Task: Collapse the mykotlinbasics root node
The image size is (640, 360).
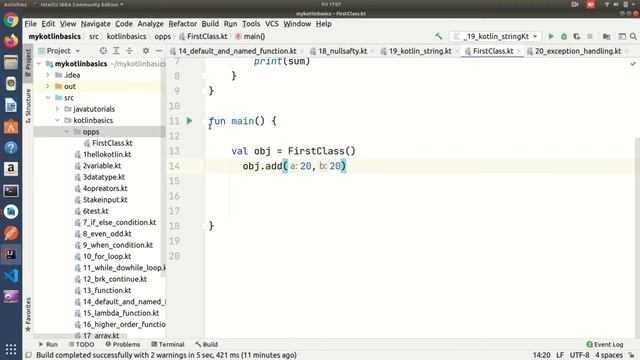Action: coord(39,64)
